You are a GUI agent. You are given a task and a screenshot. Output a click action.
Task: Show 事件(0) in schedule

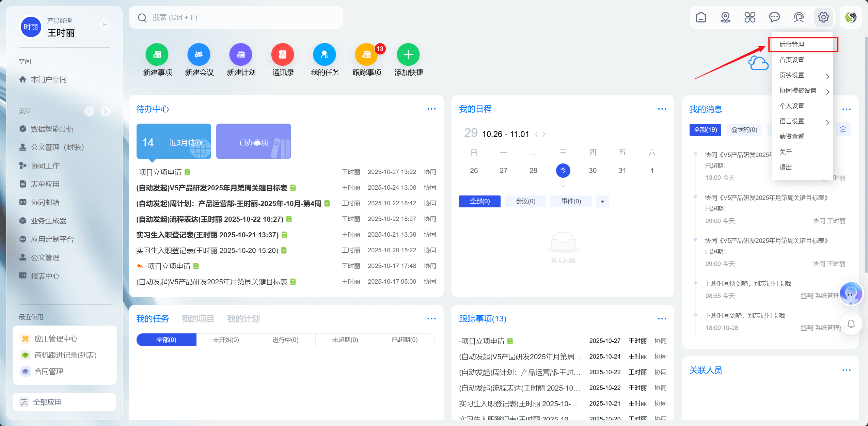tap(571, 201)
